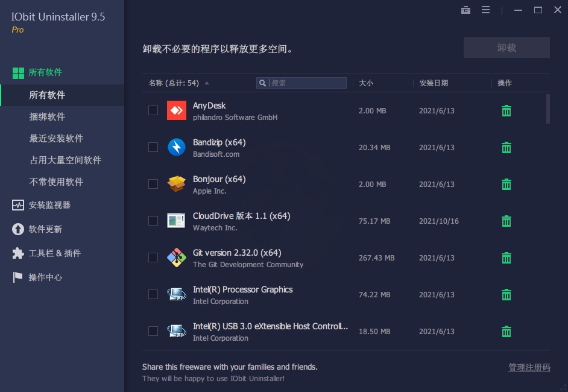Check the Intel(R) USB 3.0 checkbox
Screen dimensions: 568x392
click(153, 331)
